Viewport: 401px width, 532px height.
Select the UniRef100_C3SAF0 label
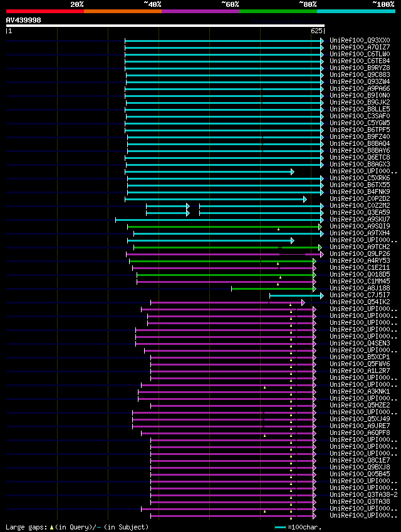(360, 116)
